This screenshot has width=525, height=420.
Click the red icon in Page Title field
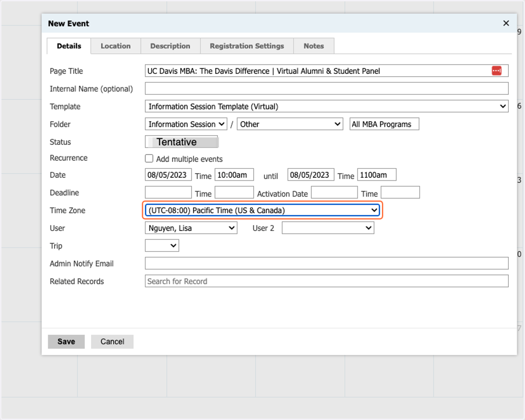click(496, 71)
